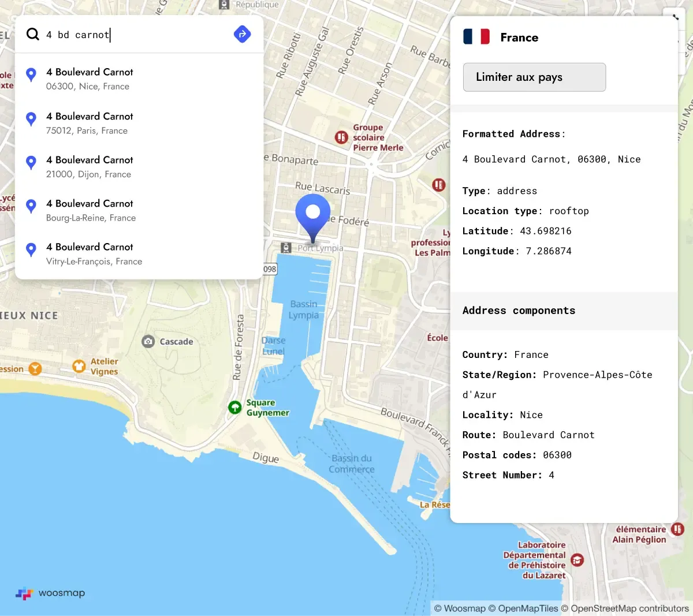This screenshot has height=616, width=693.
Task: Click the Square Guynemer park icon
Action: coord(235,408)
